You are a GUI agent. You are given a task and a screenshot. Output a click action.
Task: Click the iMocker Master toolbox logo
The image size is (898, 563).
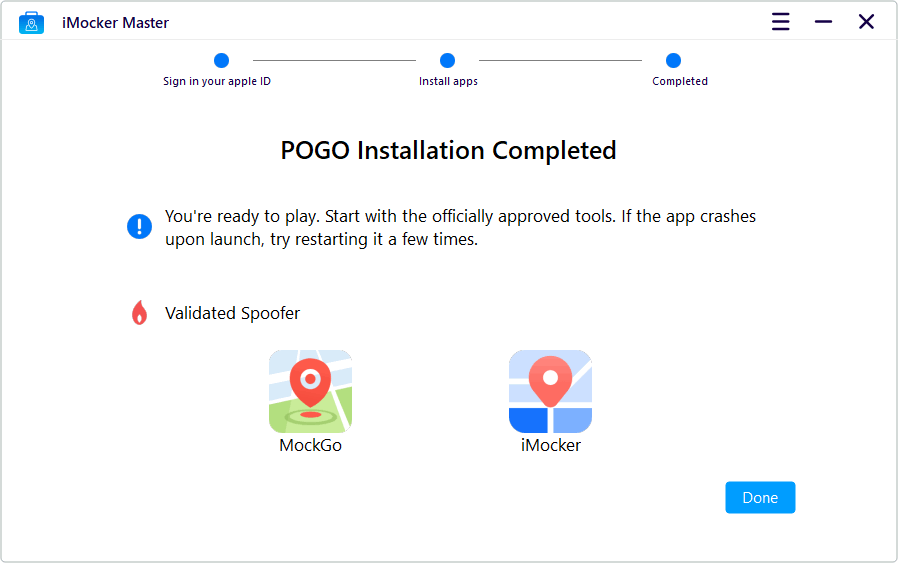[31, 23]
